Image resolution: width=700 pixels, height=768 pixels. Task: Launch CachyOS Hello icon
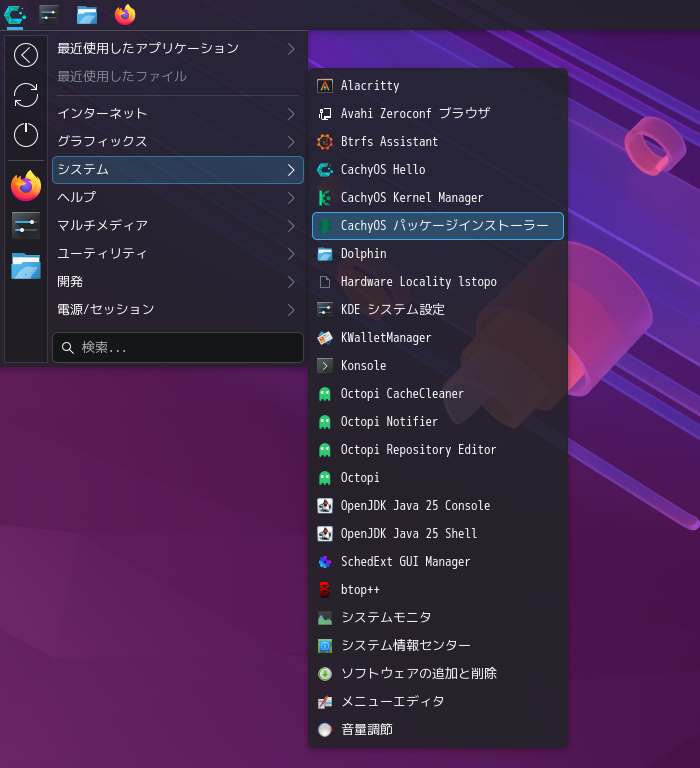tap(325, 169)
